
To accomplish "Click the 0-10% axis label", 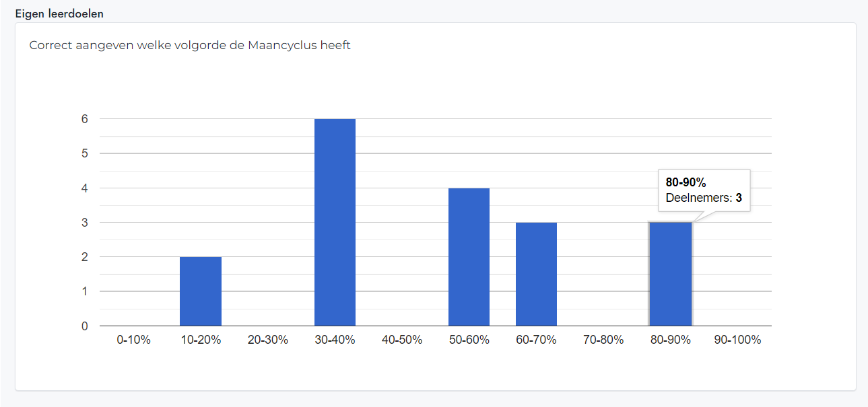I will [x=133, y=340].
